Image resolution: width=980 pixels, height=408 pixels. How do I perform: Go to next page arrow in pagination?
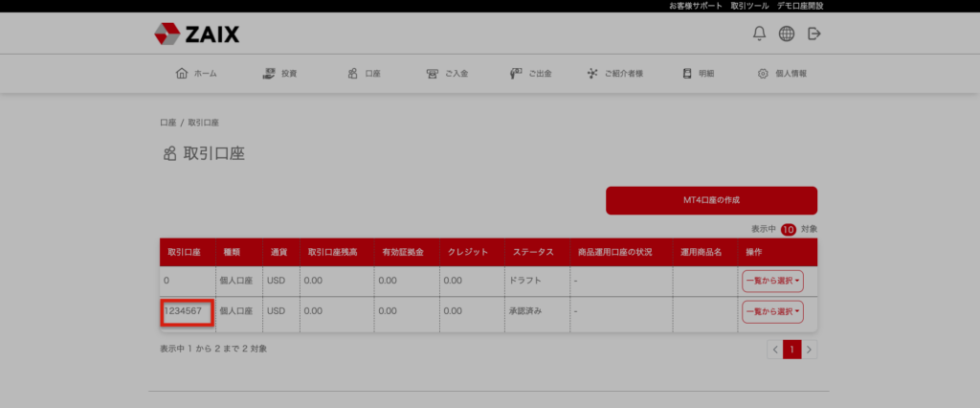tap(810, 350)
